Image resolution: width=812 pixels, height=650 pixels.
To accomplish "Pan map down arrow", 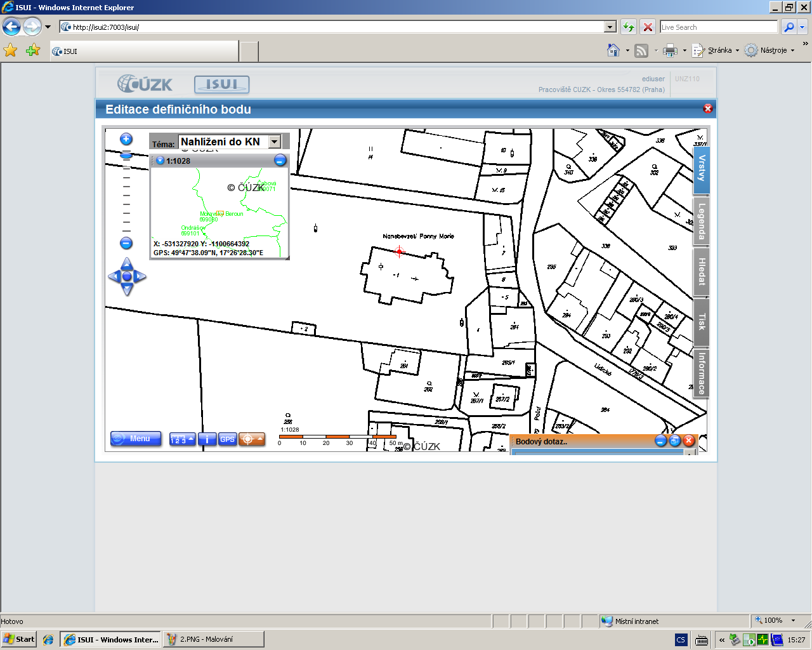I will 127,289.
